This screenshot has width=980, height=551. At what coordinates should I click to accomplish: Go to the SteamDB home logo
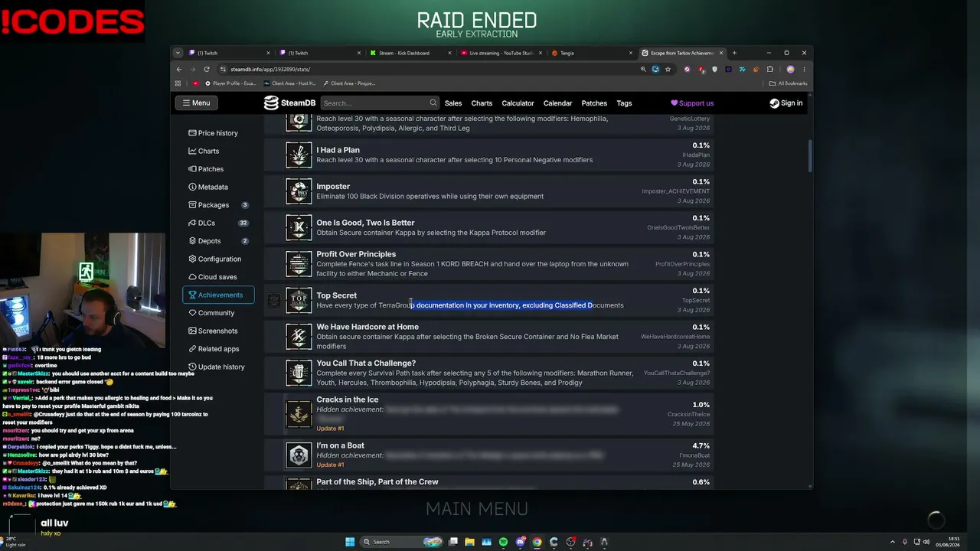click(289, 103)
